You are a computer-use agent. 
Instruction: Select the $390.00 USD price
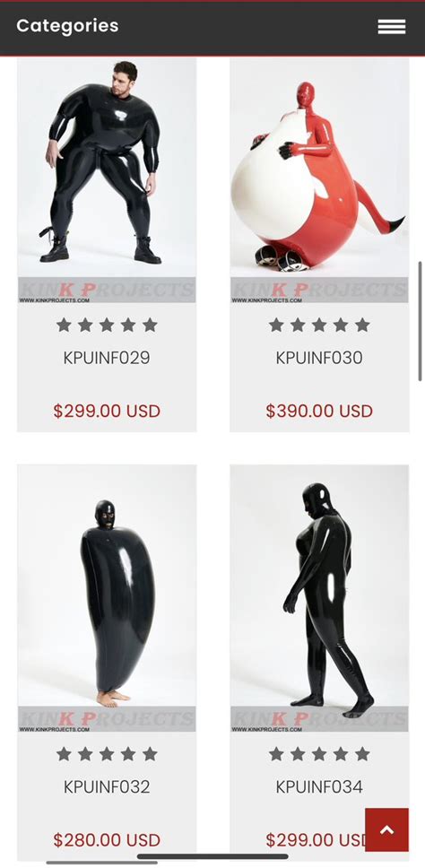pos(319,411)
